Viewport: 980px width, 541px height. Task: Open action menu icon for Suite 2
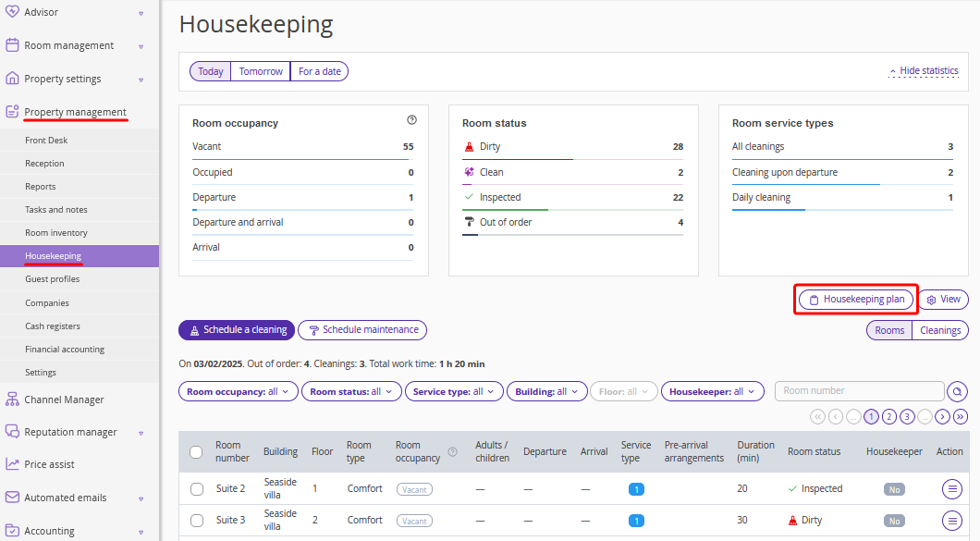[951, 489]
